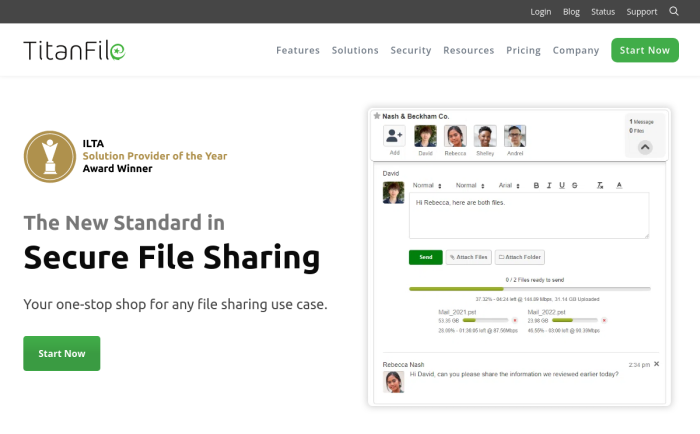Viewport: 700px width, 434px height.
Task: Open the Features menu
Action: pyautogui.click(x=298, y=50)
